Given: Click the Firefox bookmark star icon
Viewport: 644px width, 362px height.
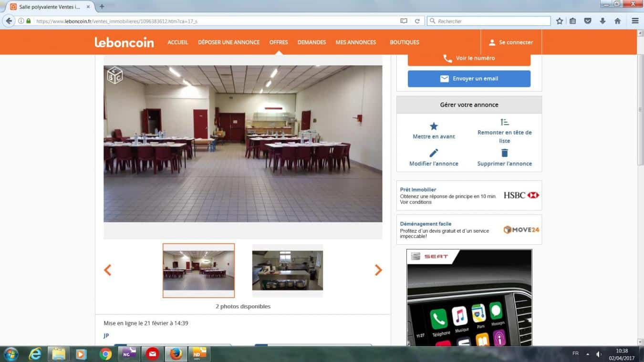Looking at the screenshot, I should click(x=560, y=21).
